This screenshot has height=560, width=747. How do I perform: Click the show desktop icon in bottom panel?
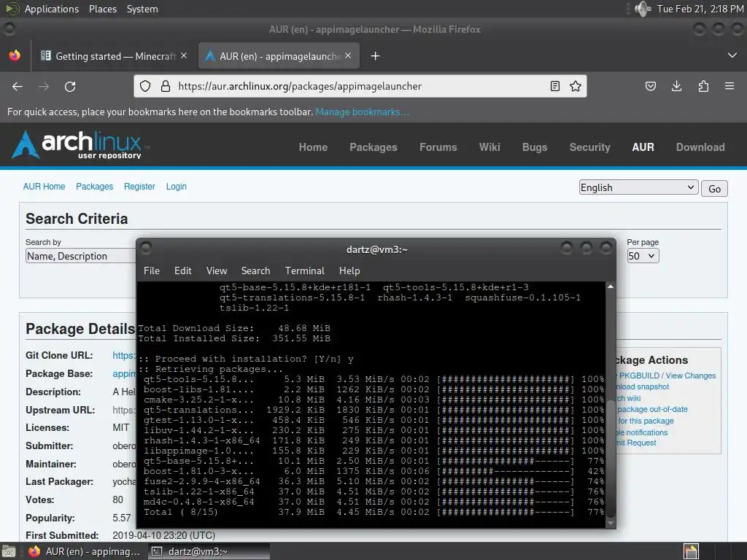coord(9,551)
